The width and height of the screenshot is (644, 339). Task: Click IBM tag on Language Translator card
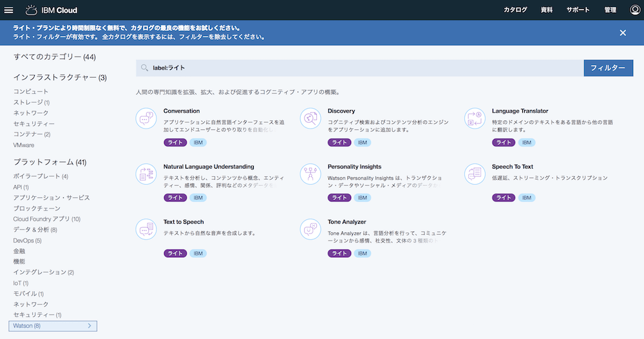click(527, 142)
